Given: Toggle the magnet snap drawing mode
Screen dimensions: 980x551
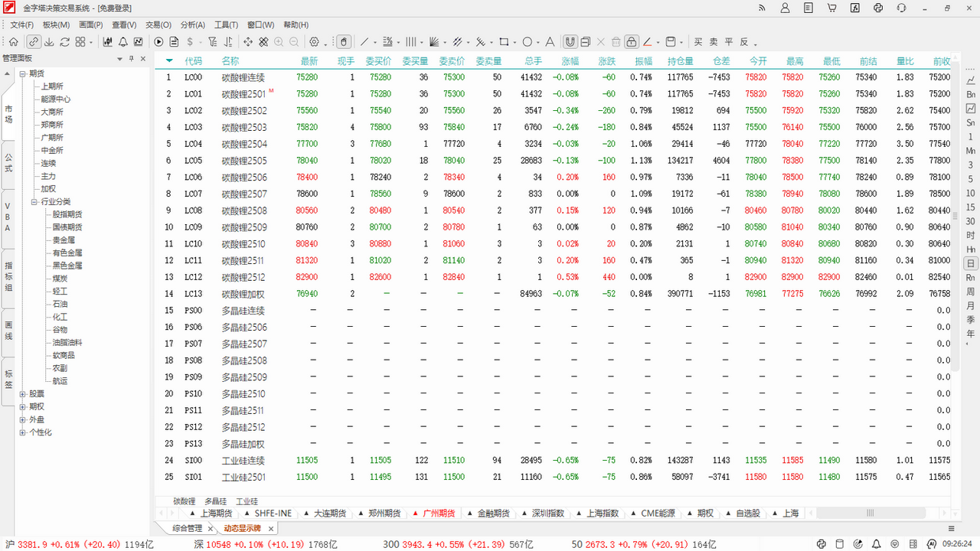Looking at the screenshot, I should click(x=570, y=41).
